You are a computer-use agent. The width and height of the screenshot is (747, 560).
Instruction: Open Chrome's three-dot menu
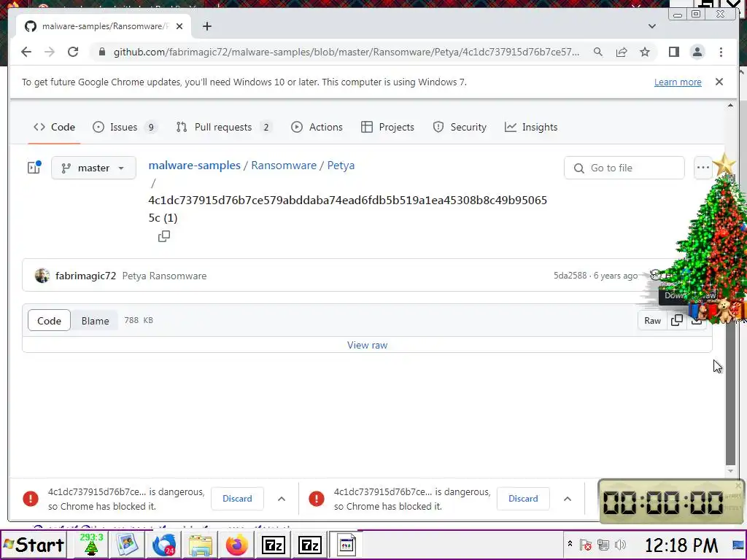pyautogui.click(x=721, y=52)
